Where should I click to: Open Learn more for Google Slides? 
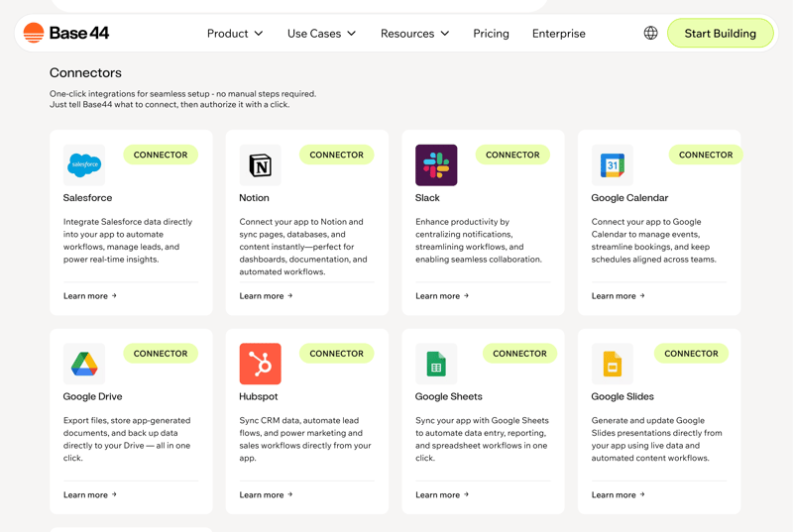pyautogui.click(x=618, y=495)
